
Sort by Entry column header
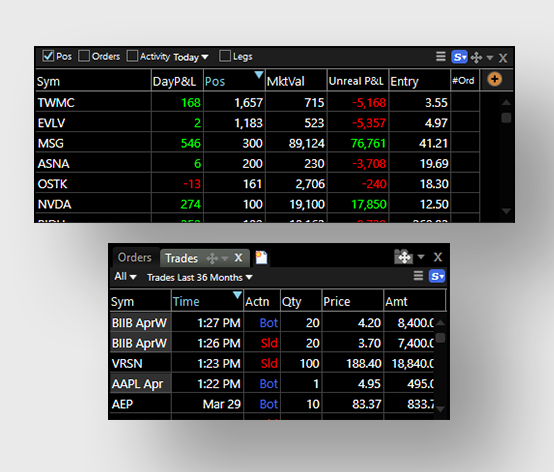click(x=419, y=81)
